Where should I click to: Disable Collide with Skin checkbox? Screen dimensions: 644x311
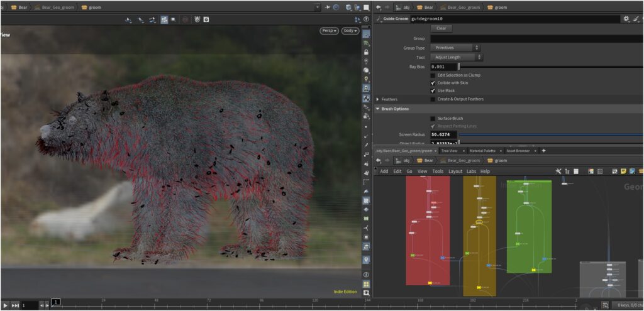point(433,83)
